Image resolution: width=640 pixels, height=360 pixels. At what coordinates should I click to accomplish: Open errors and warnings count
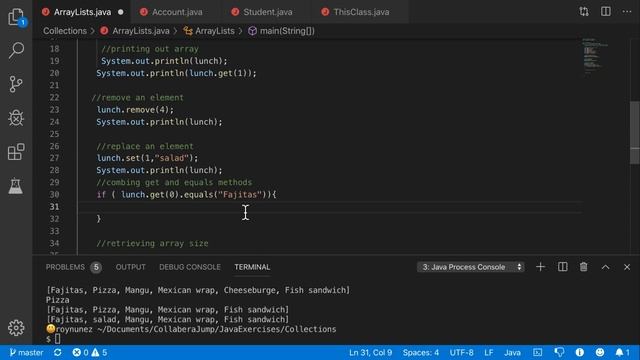click(x=89, y=353)
